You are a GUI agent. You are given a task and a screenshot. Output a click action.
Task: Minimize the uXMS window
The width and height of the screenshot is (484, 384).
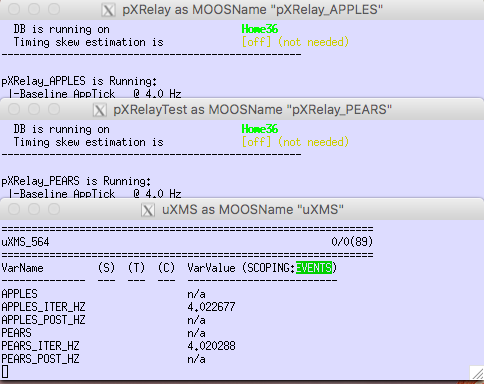click(34, 209)
